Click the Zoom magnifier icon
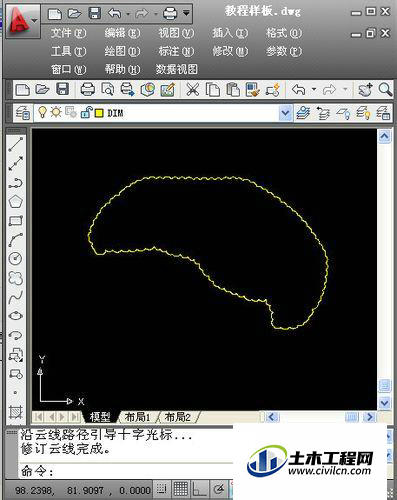The height and width of the screenshot is (500, 397). click(385, 90)
